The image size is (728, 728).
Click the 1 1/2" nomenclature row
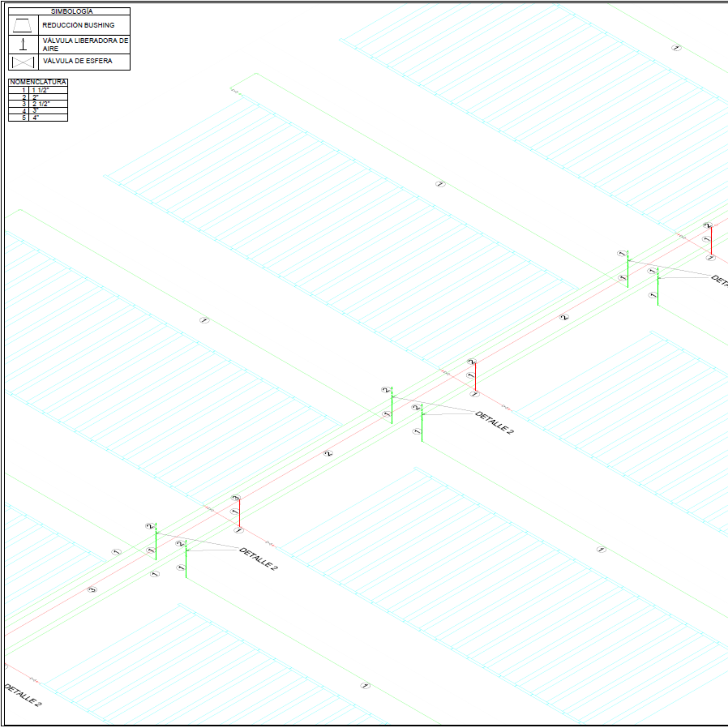40,90
